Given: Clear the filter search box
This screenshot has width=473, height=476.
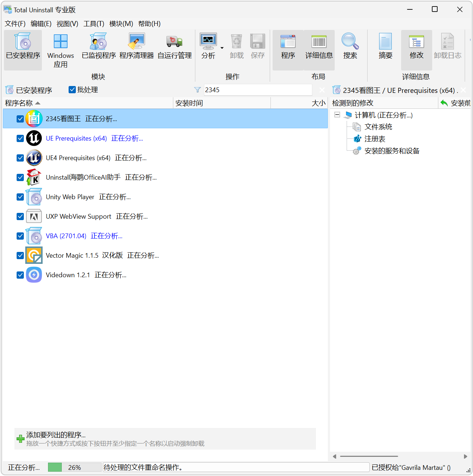Looking at the screenshot, I should 322,90.
